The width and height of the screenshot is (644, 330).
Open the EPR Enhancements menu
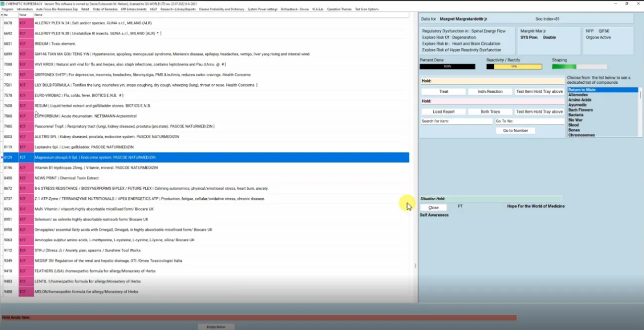[133, 9]
